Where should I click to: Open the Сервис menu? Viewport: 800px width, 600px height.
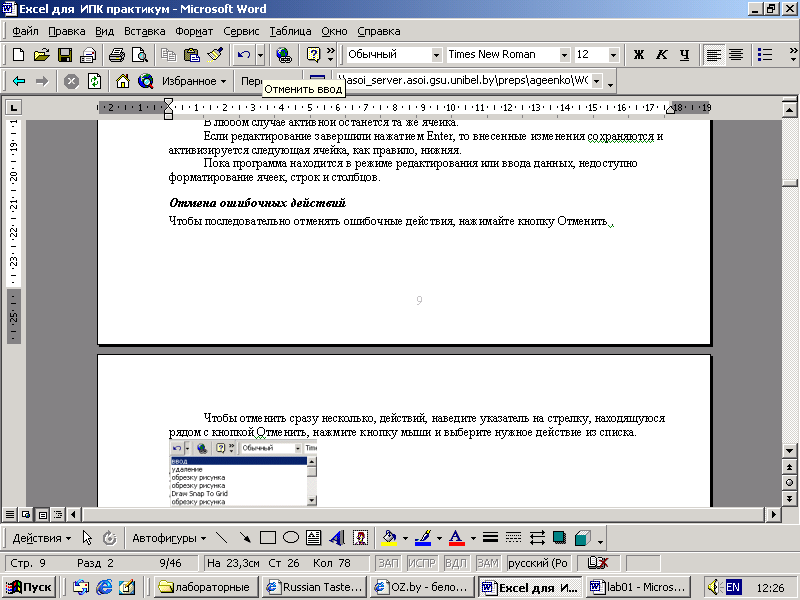(241, 31)
